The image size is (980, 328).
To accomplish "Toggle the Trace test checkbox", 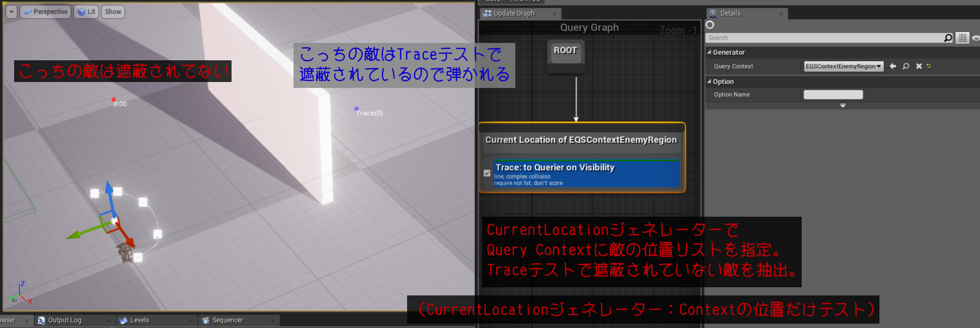I will (487, 173).
